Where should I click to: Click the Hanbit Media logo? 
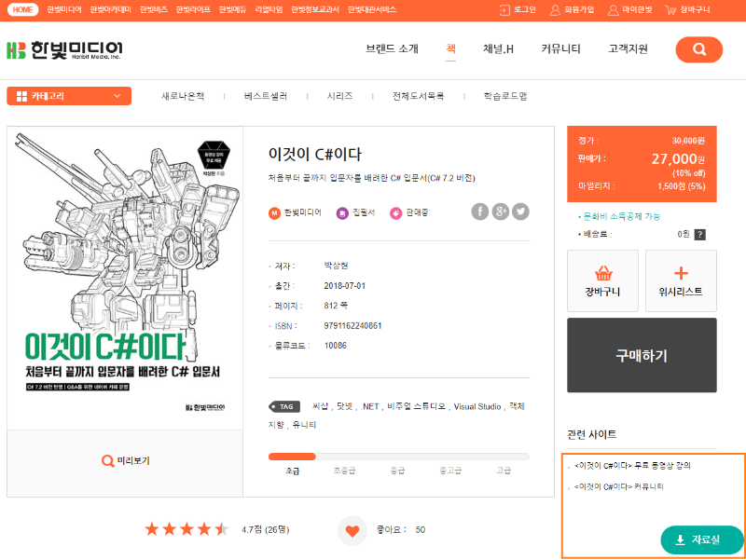click(x=64, y=50)
